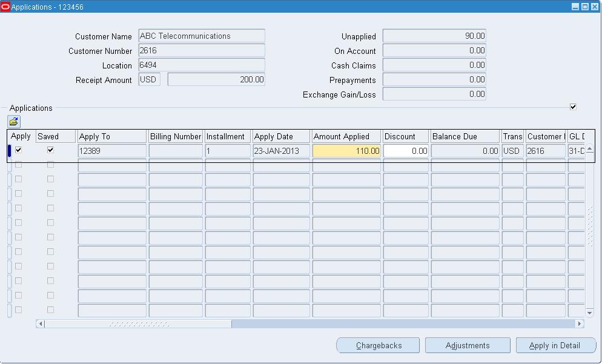Click the Chargebacks button
Screen dimensions: 602x364
[x=377, y=345]
